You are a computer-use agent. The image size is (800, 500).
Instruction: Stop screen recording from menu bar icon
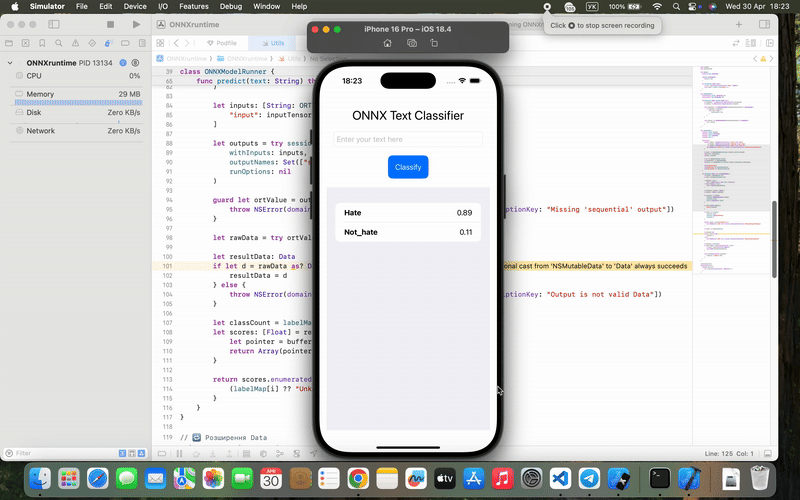547,6
